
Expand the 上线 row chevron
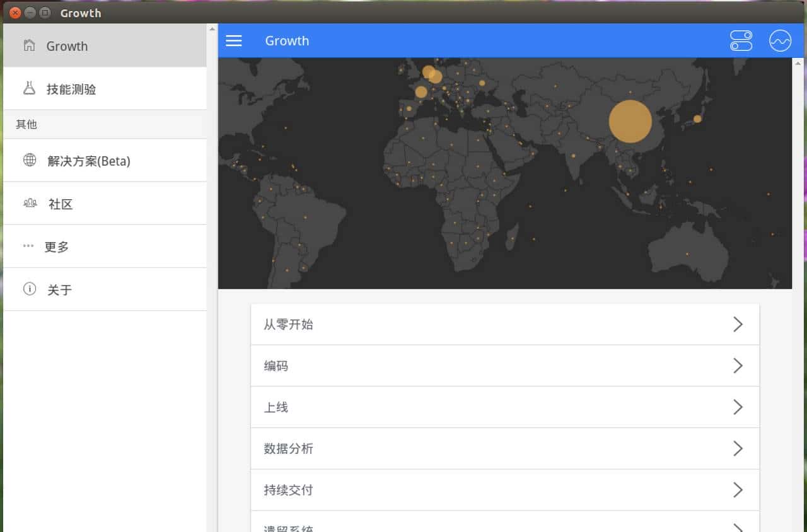pos(738,407)
